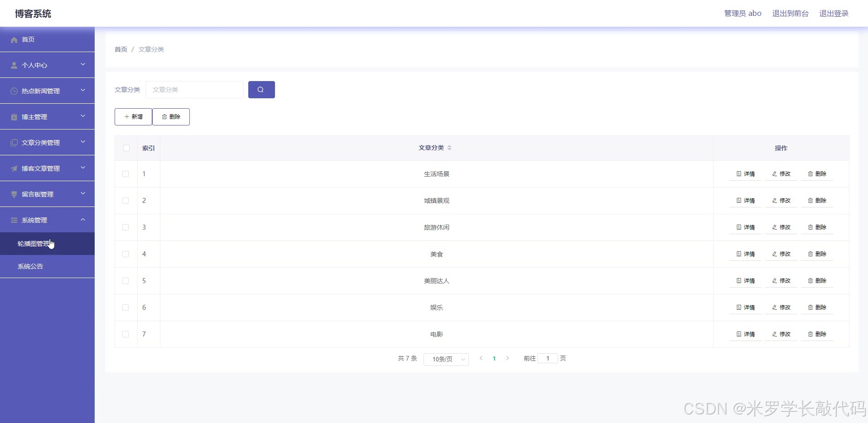
Task: Tick the checkbox for row 4 美食
Action: pyautogui.click(x=125, y=254)
